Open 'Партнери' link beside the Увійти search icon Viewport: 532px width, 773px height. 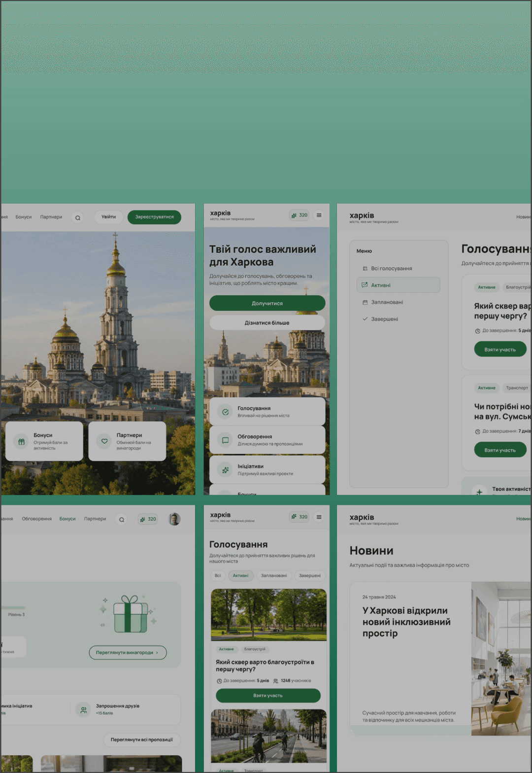(x=51, y=217)
